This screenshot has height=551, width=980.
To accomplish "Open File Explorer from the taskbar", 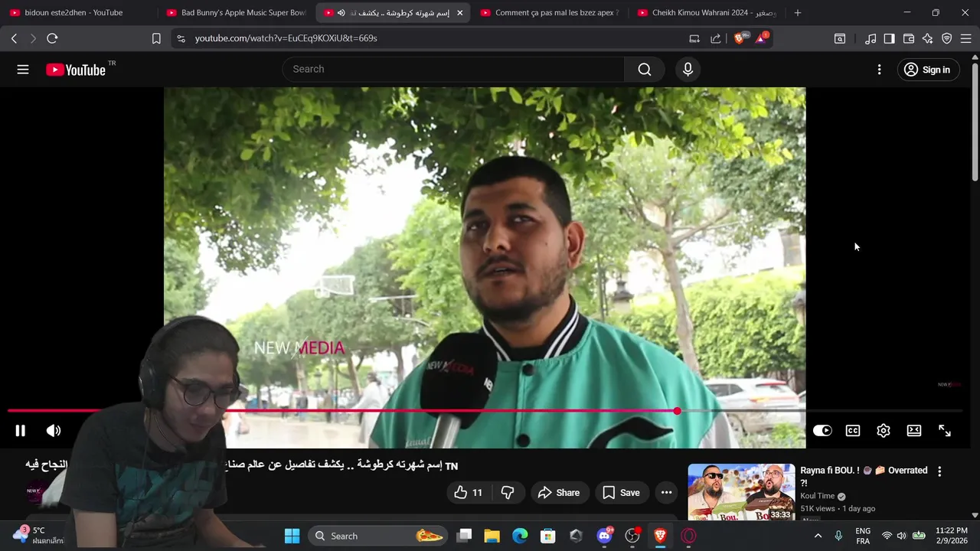I will (x=492, y=536).
